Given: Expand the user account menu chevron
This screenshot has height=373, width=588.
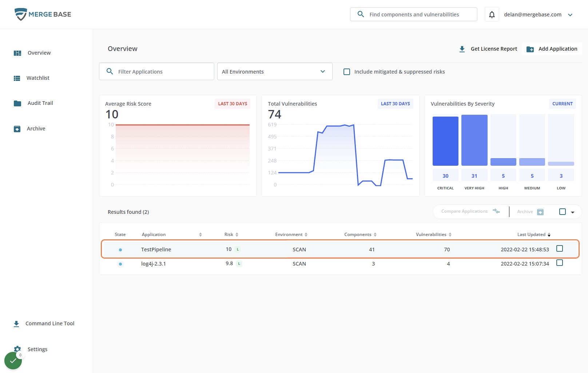Looking at the screenshot, I should [x=570, y=15].
